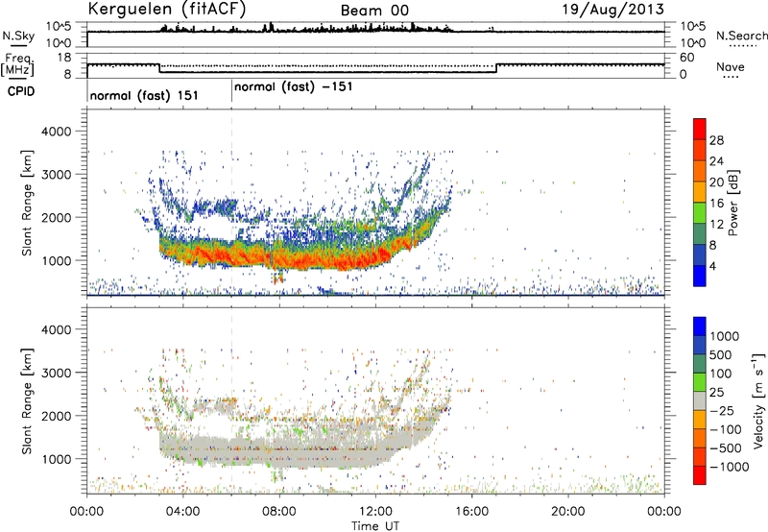Click the '24' label on the Power color bar
This screenshot has width=768, height=532.
[716, 161]
